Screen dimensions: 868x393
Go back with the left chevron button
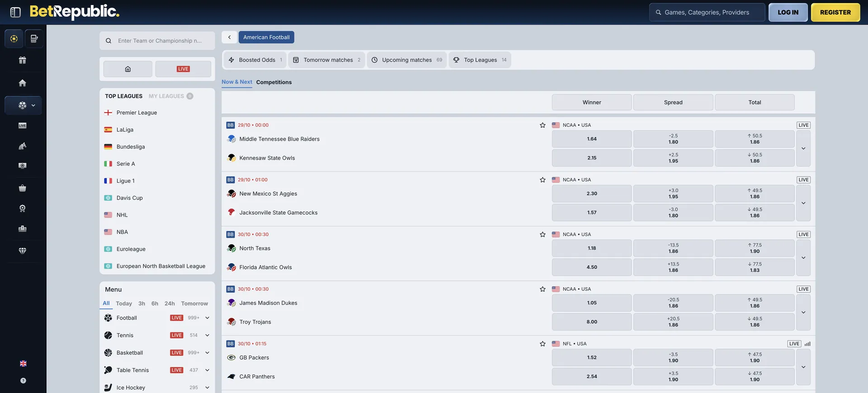tap(229, 37)
